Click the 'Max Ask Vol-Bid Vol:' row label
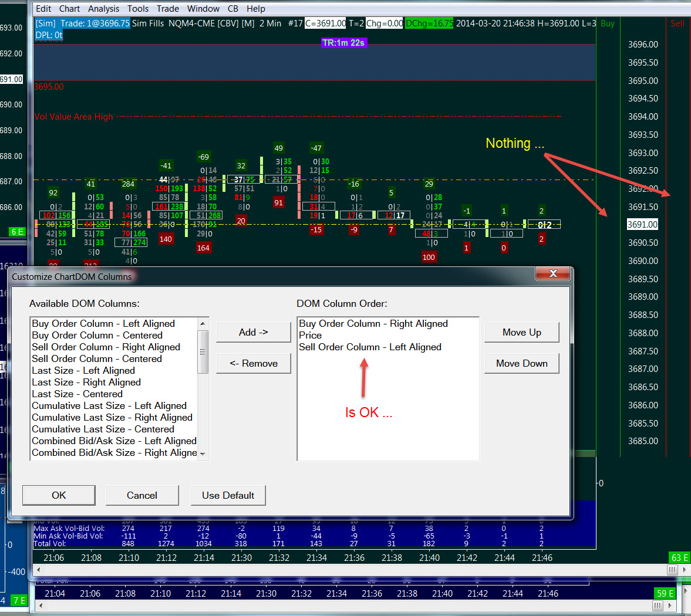This screenshot has height=616, width=691. (69, 529)
